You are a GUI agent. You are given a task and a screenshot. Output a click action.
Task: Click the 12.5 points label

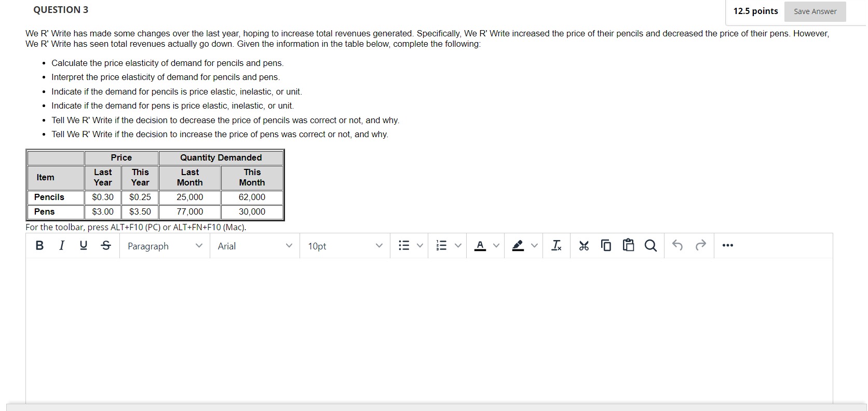point(755,11)
